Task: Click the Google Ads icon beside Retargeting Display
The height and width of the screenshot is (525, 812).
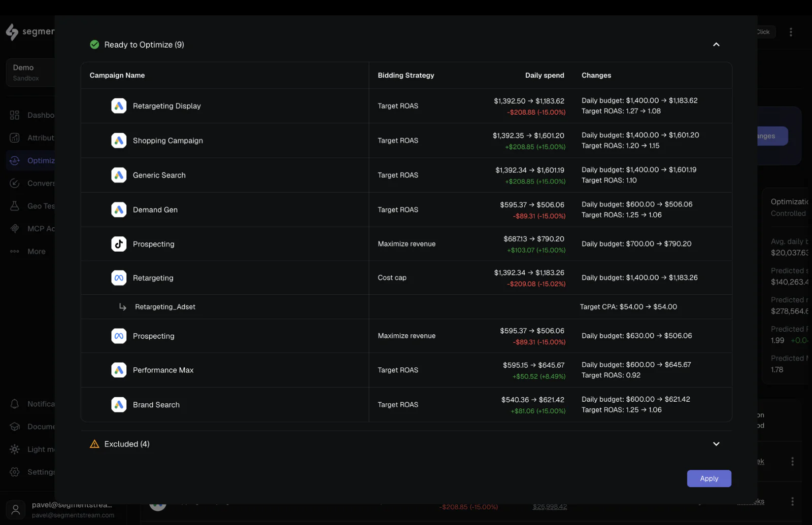Action: click(x=119, y=106)
